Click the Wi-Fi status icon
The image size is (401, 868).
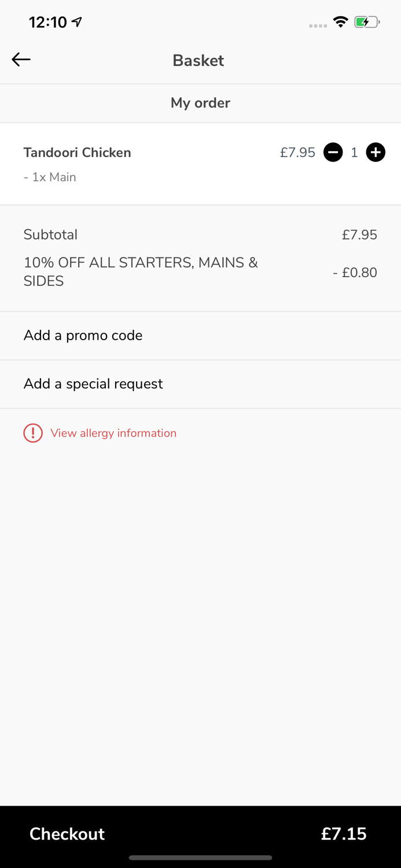[x=340, y=23]
